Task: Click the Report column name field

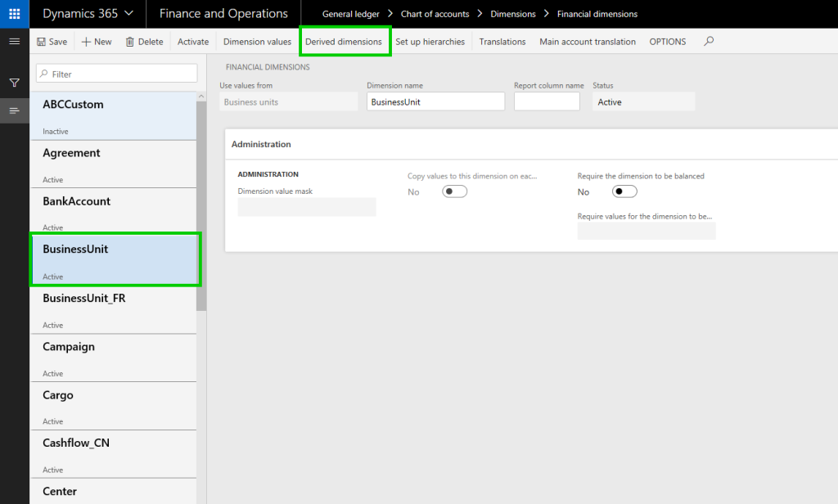Action: click(x=547, y=101)
